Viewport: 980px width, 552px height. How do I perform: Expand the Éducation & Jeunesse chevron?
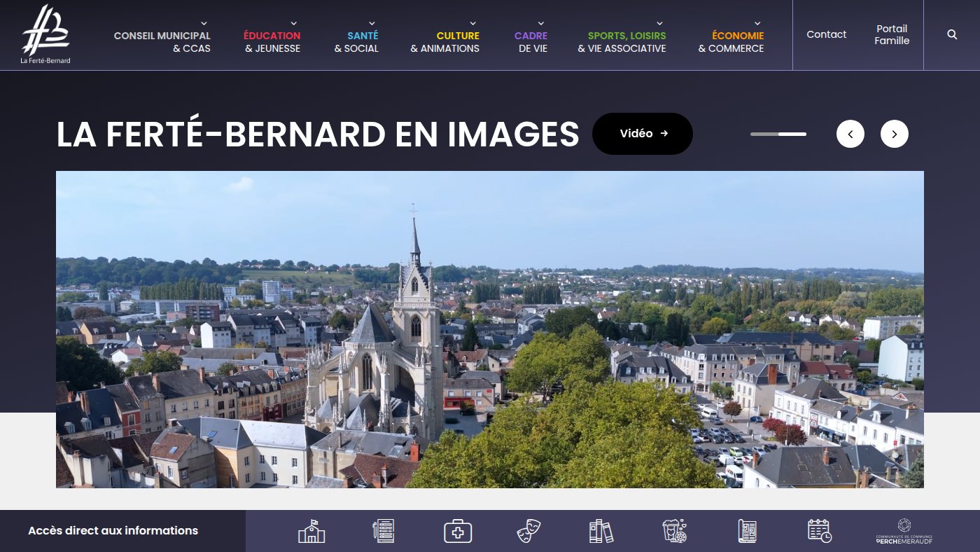click(294, 23)
